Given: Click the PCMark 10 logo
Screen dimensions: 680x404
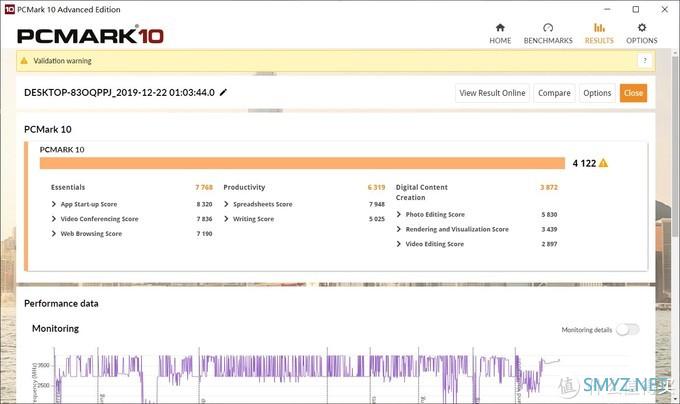Looking at the screenshot, I should pyautogui.click(x=90, y=36).
